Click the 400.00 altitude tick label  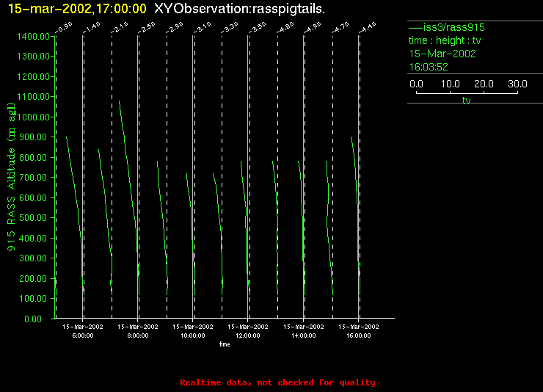click(x=33, y=239)
